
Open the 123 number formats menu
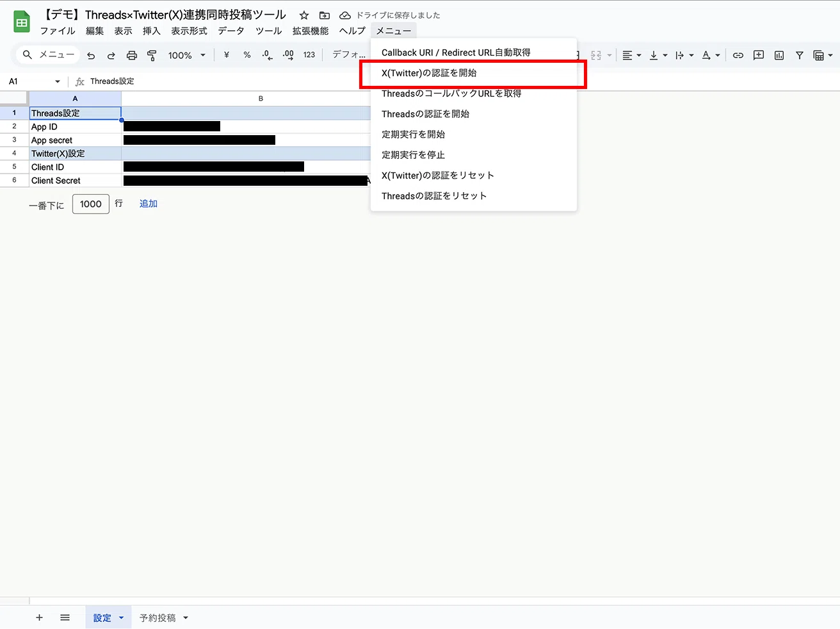click(x=309, y=55)
